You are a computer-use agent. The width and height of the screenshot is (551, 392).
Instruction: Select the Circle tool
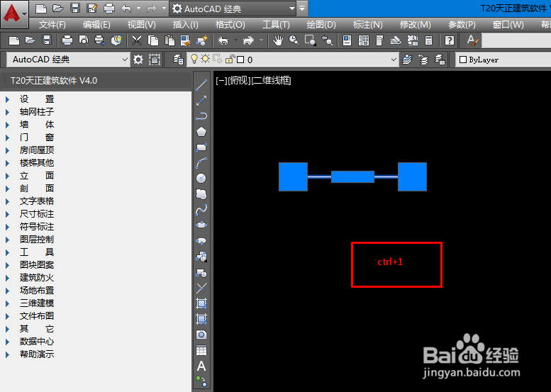(201, 178)
